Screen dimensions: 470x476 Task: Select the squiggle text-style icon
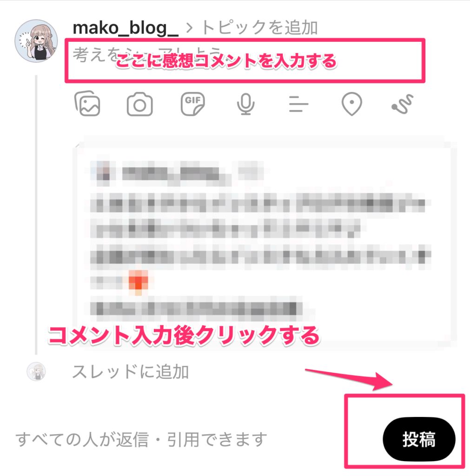point(402,104)
